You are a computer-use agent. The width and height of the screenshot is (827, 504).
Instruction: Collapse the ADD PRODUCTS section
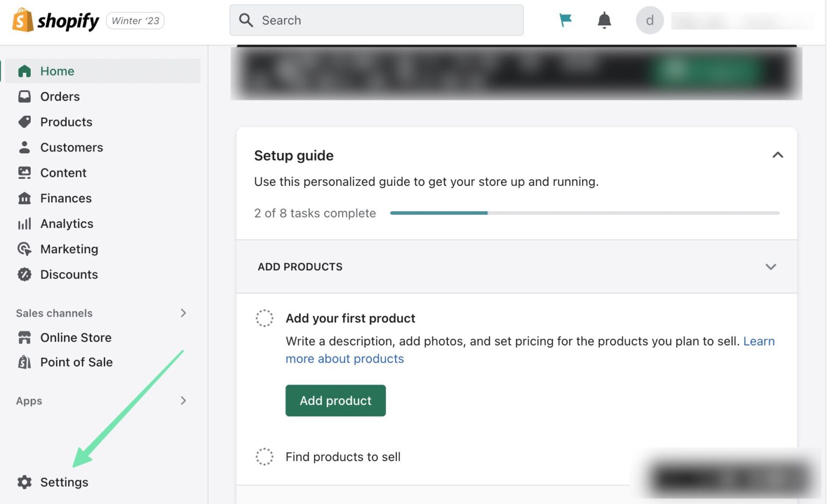770,267
